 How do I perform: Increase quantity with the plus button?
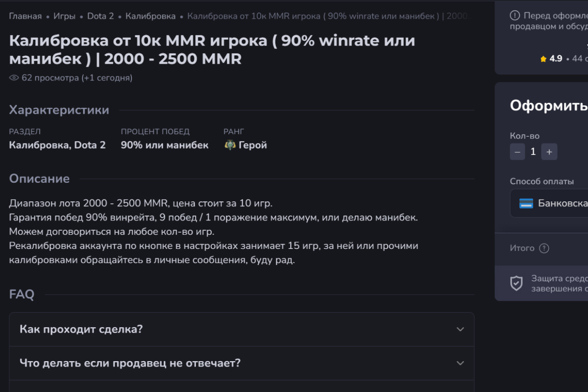pyautogui.click(x=549, y=152)
